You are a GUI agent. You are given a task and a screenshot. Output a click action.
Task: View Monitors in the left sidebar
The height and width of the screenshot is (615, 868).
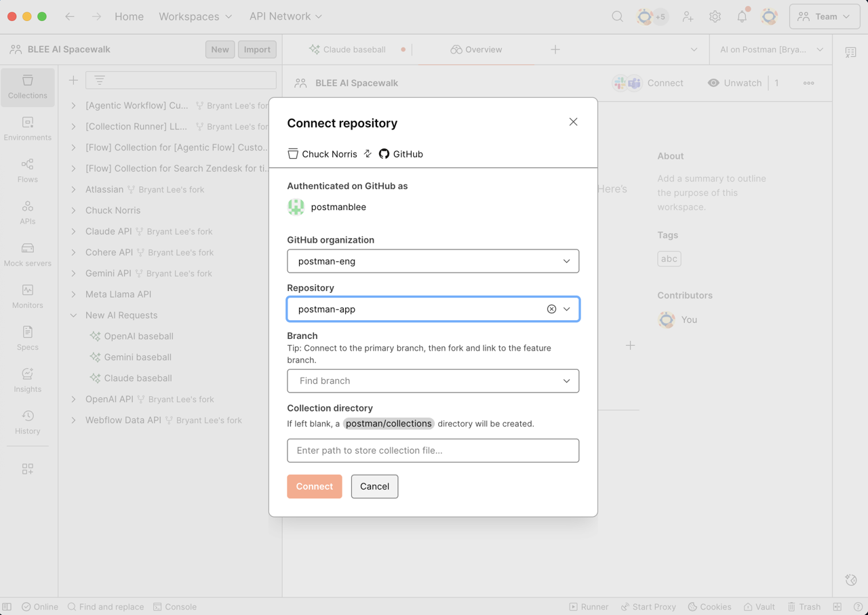click(x=27, y=296)
